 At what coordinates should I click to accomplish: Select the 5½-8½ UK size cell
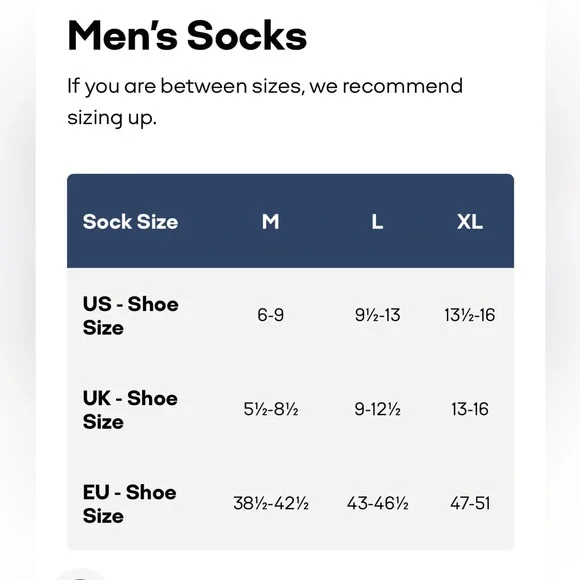click(x=271, y=409)
